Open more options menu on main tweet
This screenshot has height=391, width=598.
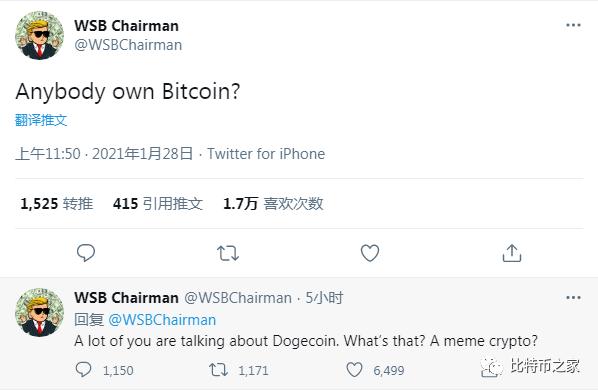coord(573,25)
